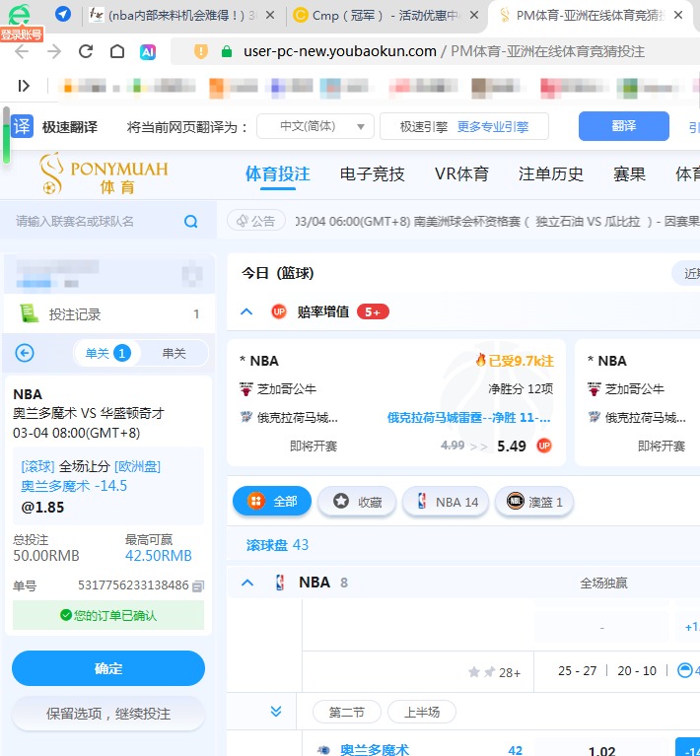
Task: Click the Telegram pinned tab icon
Action: (63, 14)
